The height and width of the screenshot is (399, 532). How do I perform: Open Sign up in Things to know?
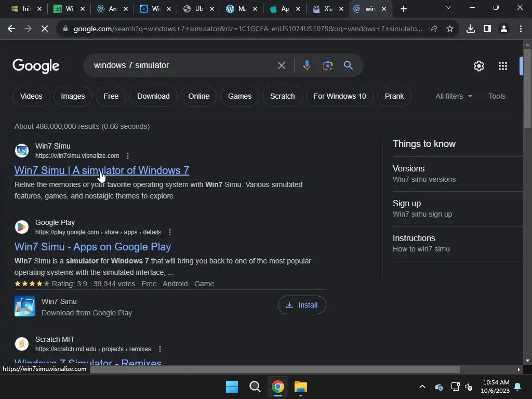point(406,204)
